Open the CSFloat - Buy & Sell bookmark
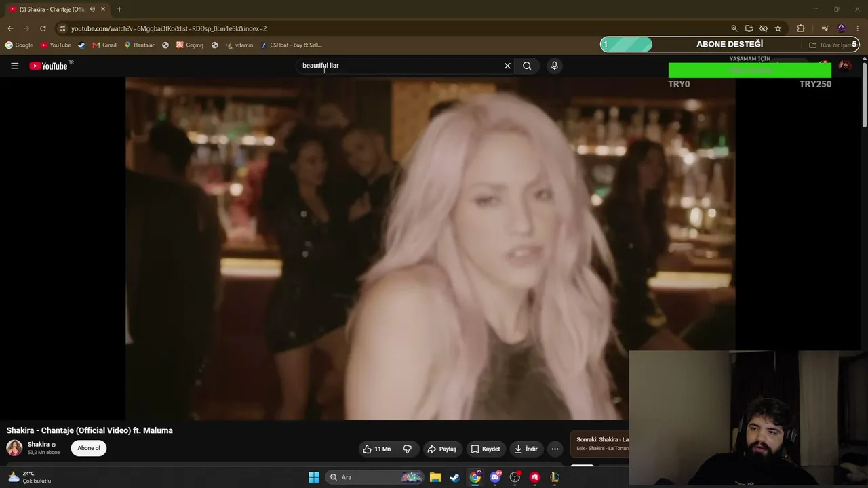The image size is (868, 488). point(292,45)
